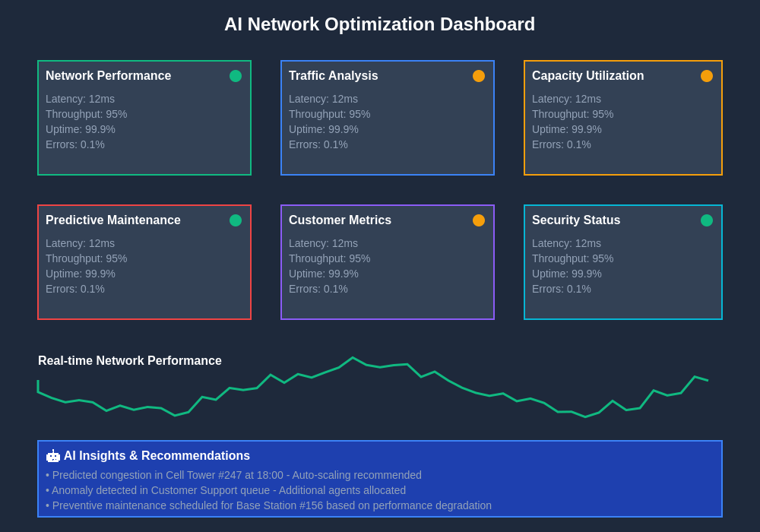
Task: Click the AI Insights & Recommendations heading
Action: pos(157,456)
